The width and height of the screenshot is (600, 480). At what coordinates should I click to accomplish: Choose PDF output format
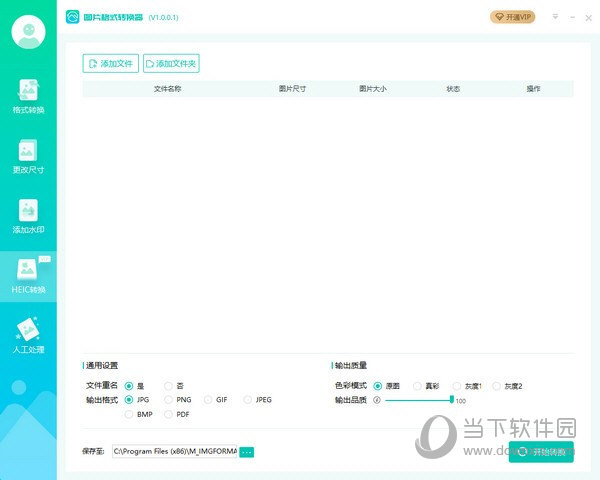point(177,414)
